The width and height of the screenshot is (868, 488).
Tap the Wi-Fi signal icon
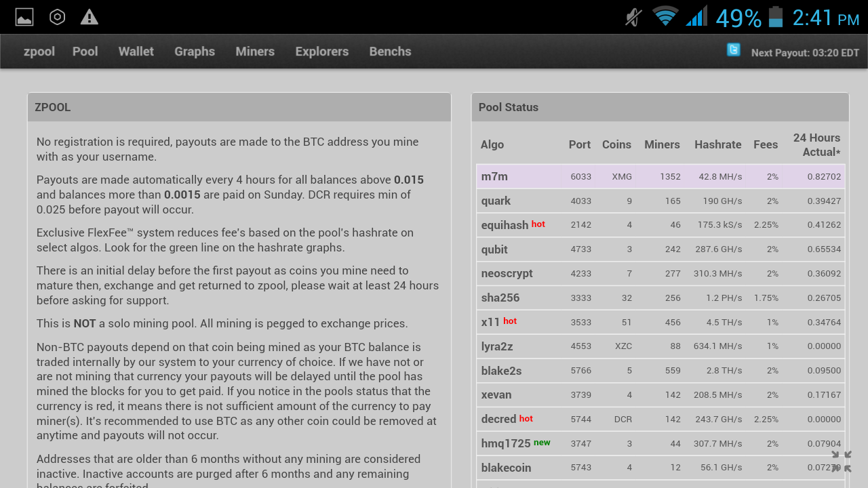(665, 16)
